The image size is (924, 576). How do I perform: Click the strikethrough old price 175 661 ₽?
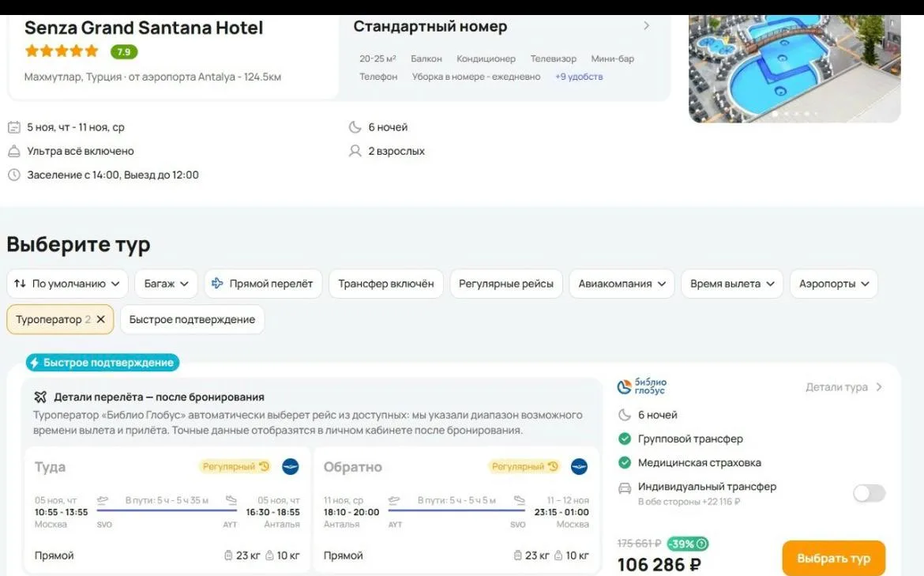pos(639,544)
